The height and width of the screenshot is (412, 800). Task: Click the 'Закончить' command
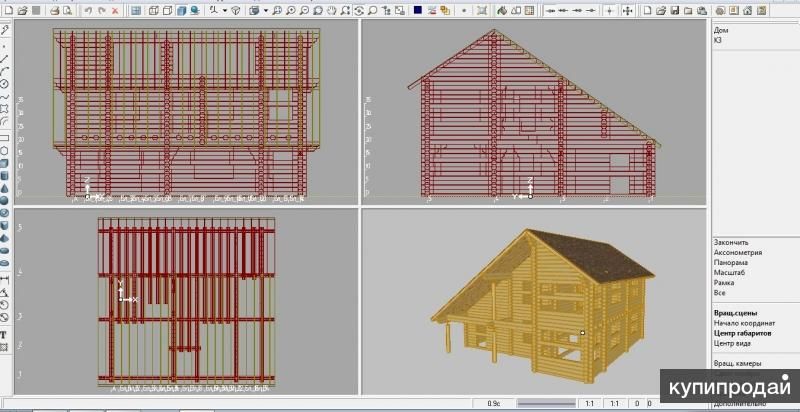(x=731, y=243)
